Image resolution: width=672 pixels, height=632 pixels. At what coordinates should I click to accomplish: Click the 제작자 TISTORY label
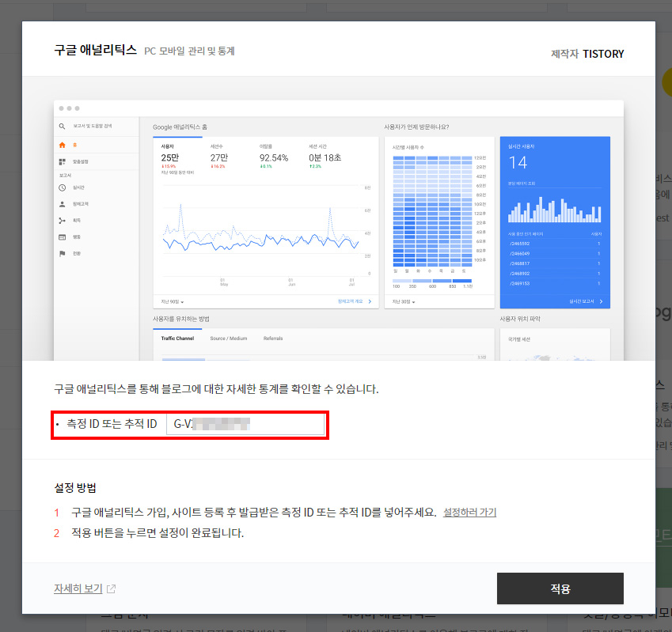click(x=587, y=54)
